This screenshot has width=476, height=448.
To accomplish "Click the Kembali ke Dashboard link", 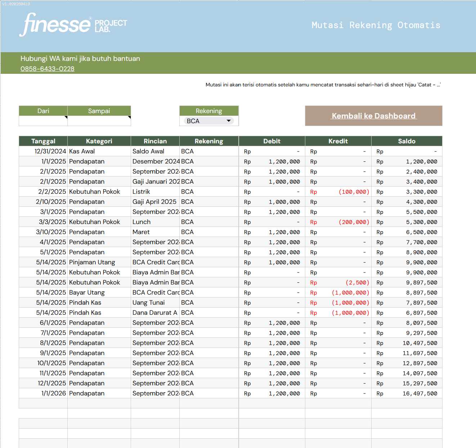I will (373, 116).
